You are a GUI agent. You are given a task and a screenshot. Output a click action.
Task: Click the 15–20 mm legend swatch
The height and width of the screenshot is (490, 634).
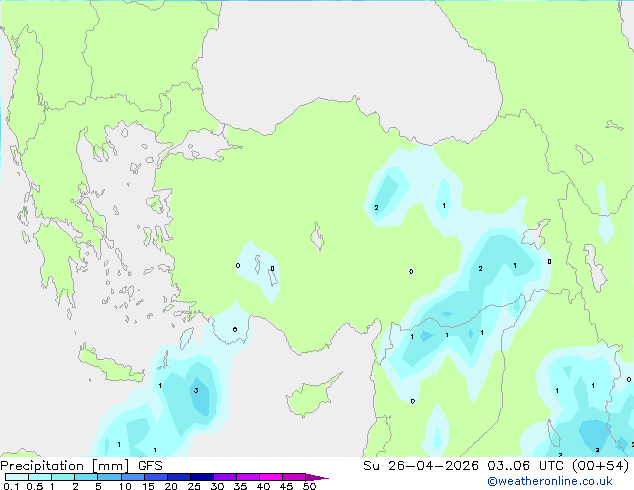[x=155, y=477]
